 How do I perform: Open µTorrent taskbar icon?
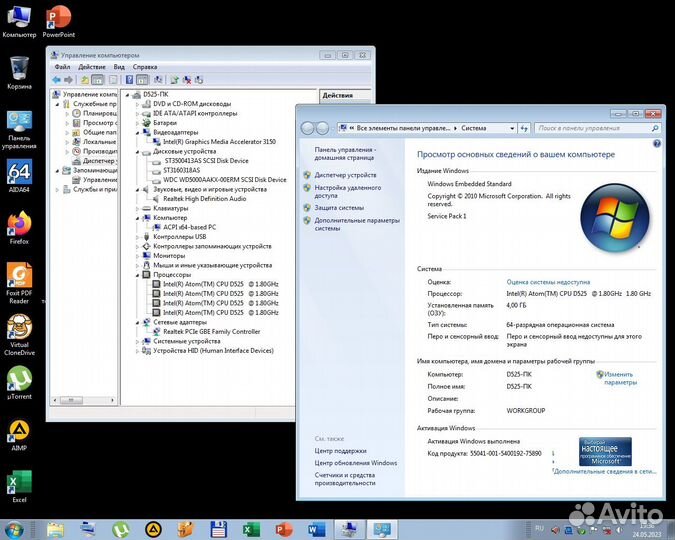[121, 530]
